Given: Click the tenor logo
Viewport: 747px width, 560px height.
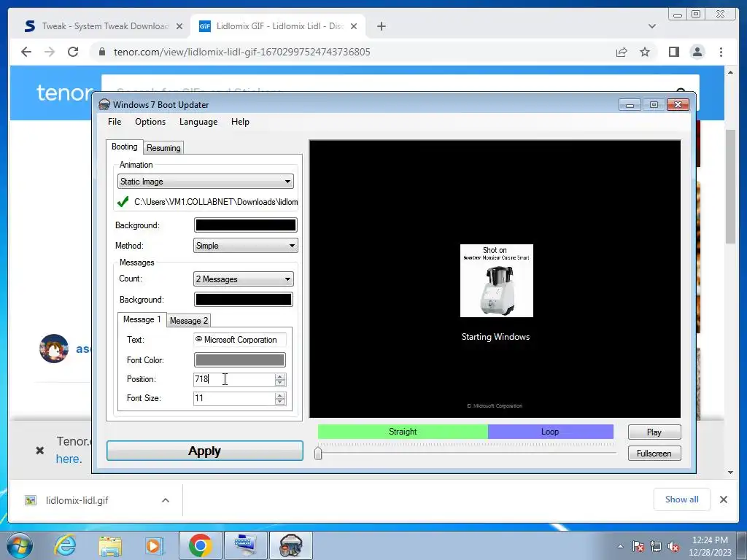Looking at the screenshot, I should (64, 93).
